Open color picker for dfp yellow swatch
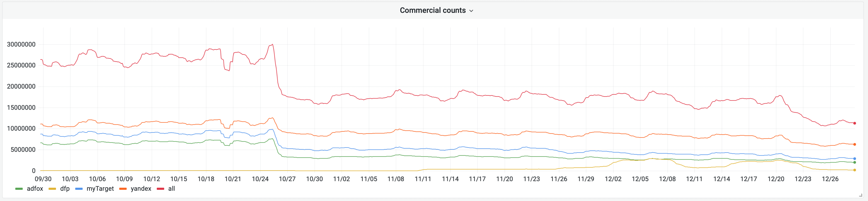This screenshot has height=201, width=868. (52, 189)
